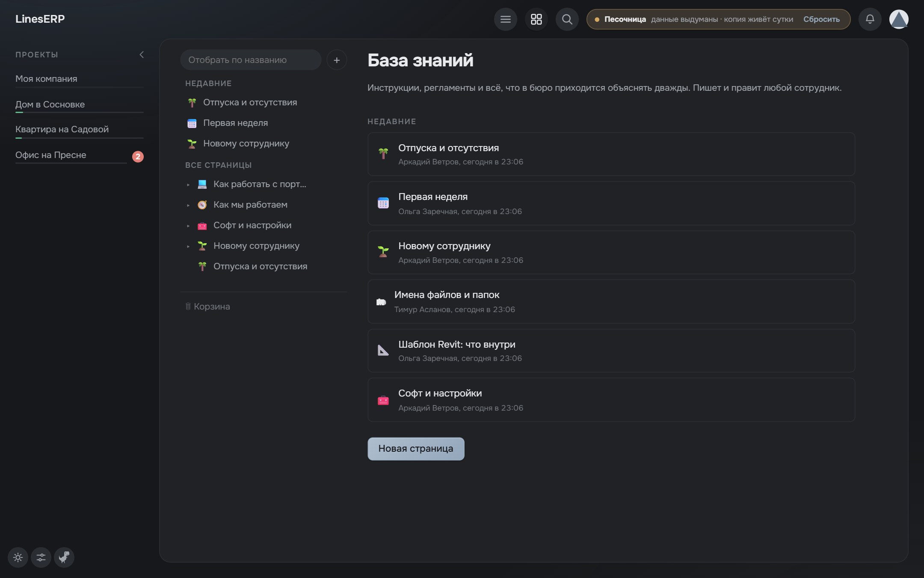924x578 pixels.
Task: Click the laptop icon of Как работать с порт…
Action: point(202,185)
